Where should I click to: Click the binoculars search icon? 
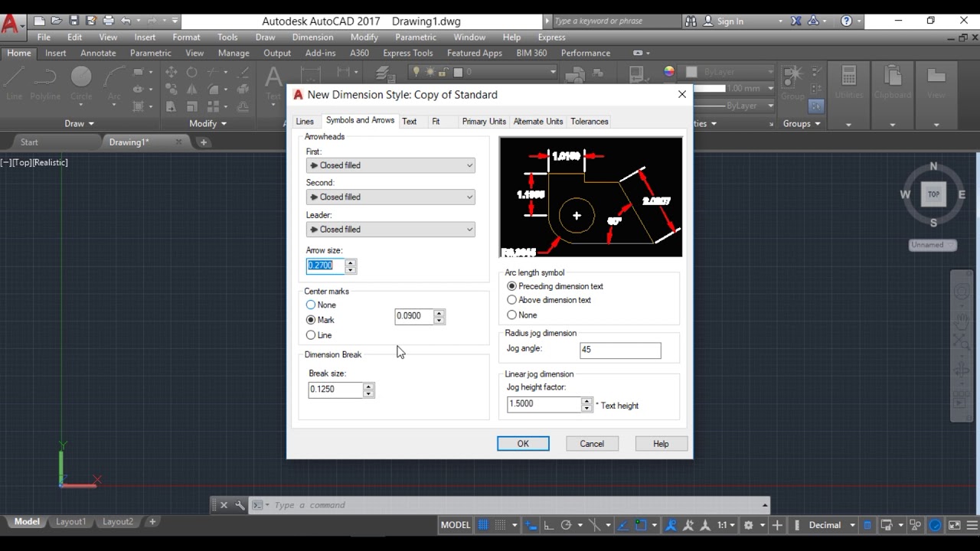pos(691,21)
